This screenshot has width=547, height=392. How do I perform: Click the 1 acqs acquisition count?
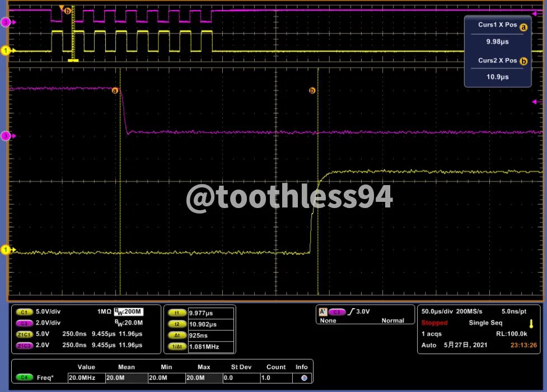(432, 334)
